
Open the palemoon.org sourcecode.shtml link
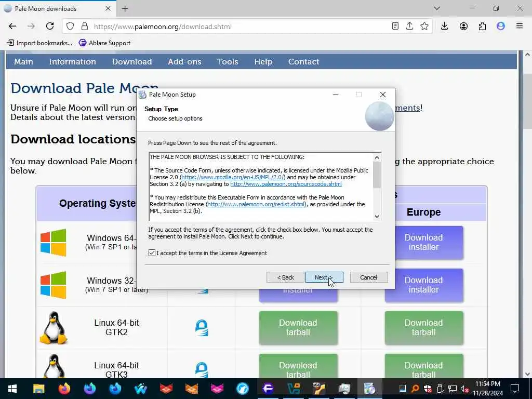coord(286,184)
